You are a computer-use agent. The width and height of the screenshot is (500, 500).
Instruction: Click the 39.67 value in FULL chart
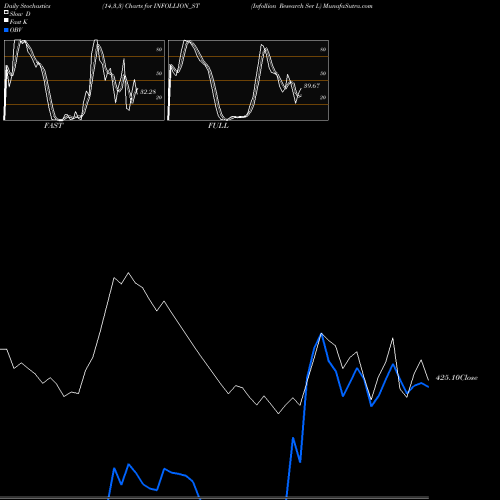pyautogui.click(x=312, y=86)
